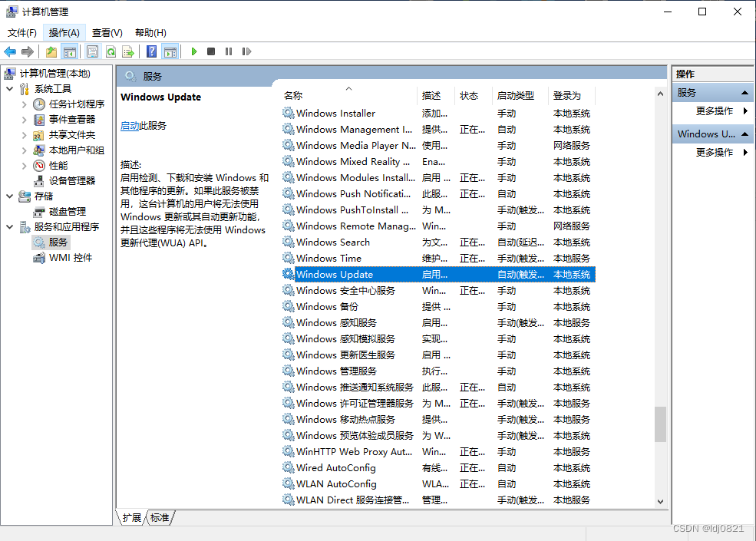
Task: Select the Windows Update service row
Action: click(x=439, y=275)
